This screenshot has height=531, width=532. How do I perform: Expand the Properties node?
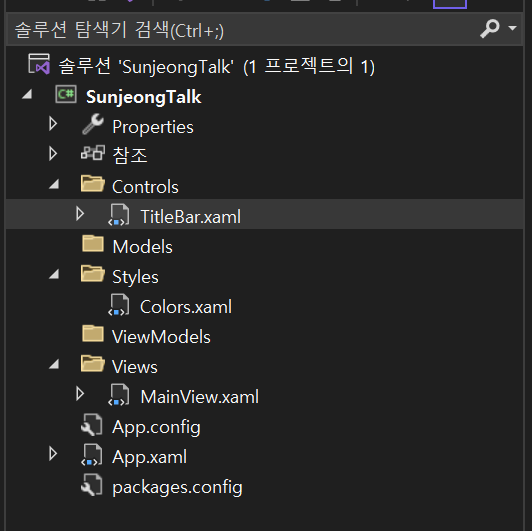[53, 124]
